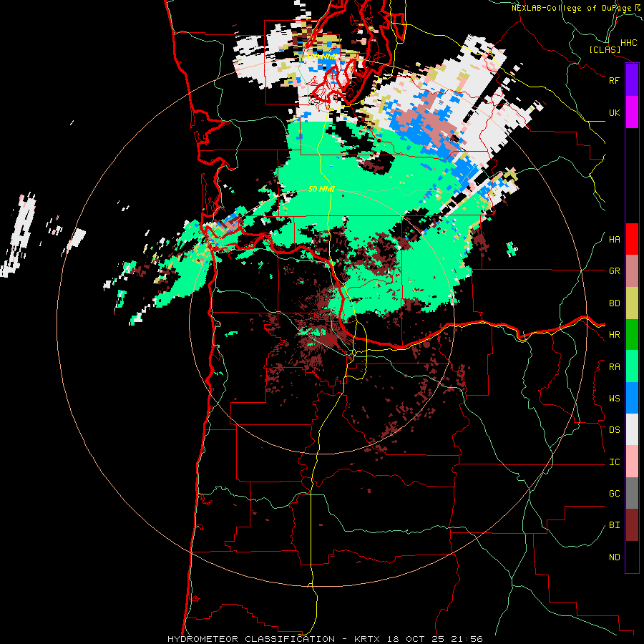Click the DS legend label

click(614, 430)
